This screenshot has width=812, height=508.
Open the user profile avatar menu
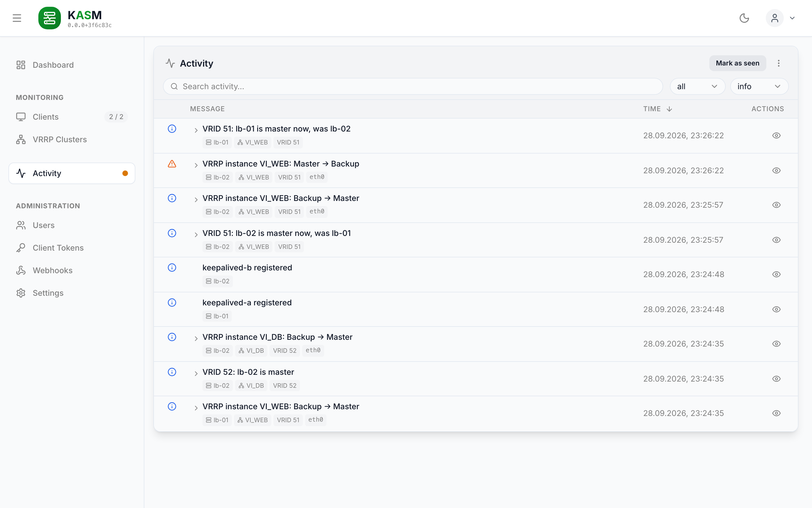click(x=775, y=18)
